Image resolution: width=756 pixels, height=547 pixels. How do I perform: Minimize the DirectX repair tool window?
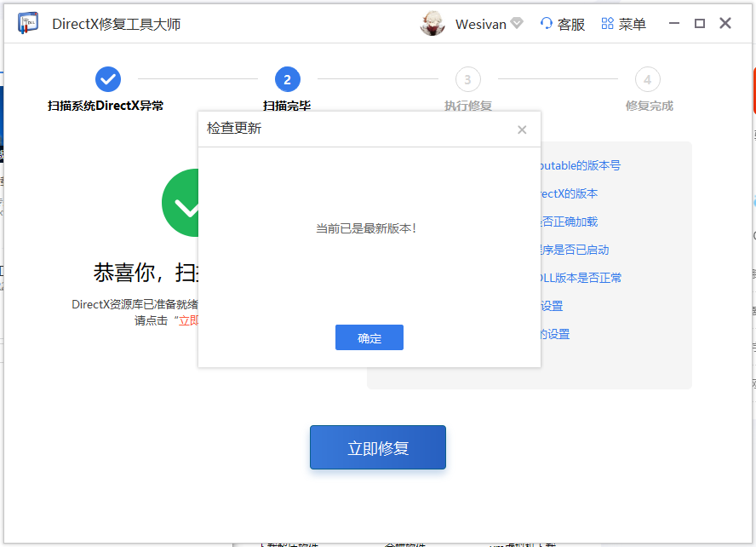coord(674,23)
